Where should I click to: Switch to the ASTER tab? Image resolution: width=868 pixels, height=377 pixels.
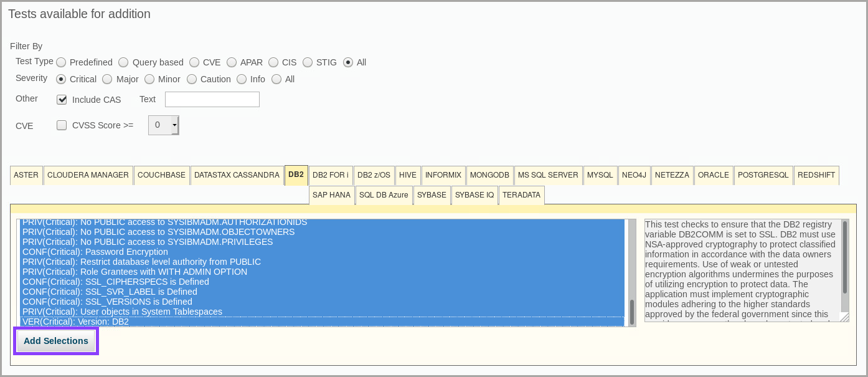[26, 176]
